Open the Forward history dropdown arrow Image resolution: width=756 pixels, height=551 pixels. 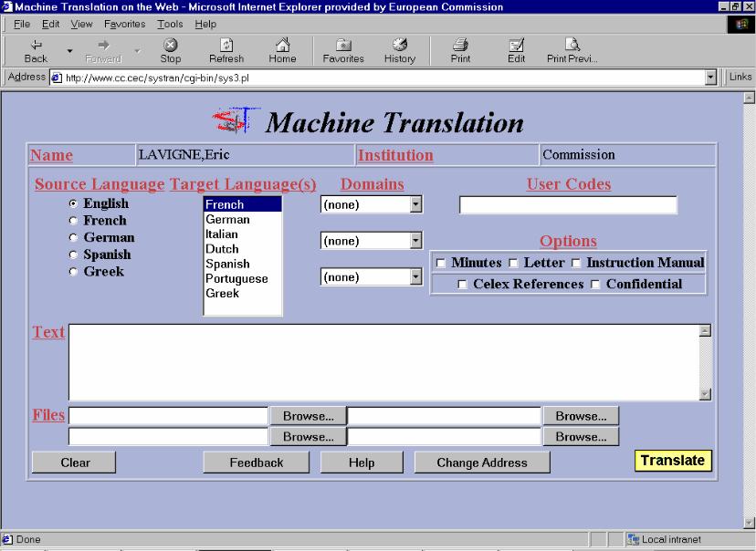pos(137,50)
